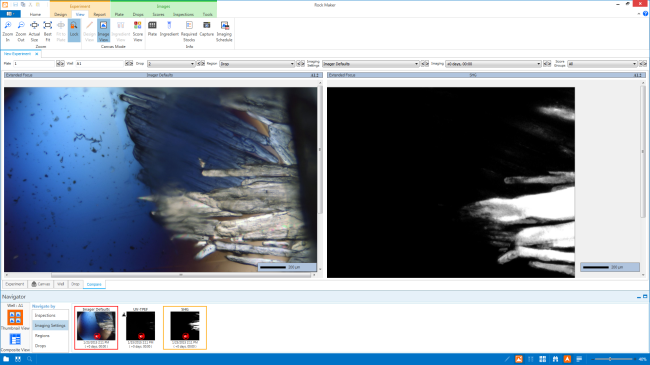Toggle the Lock zoom button

click(74, 30)
